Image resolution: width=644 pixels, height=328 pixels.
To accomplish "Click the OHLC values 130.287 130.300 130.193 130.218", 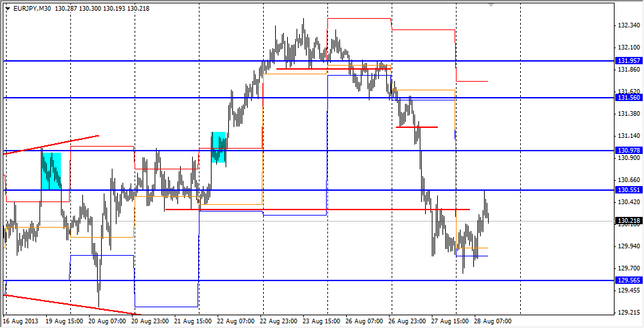I will 102,8.
